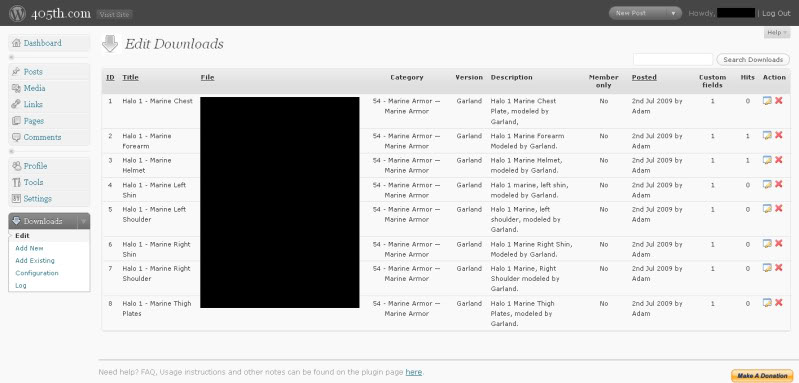
Task: Sort table by File column
Action: (x=207, y=77)
